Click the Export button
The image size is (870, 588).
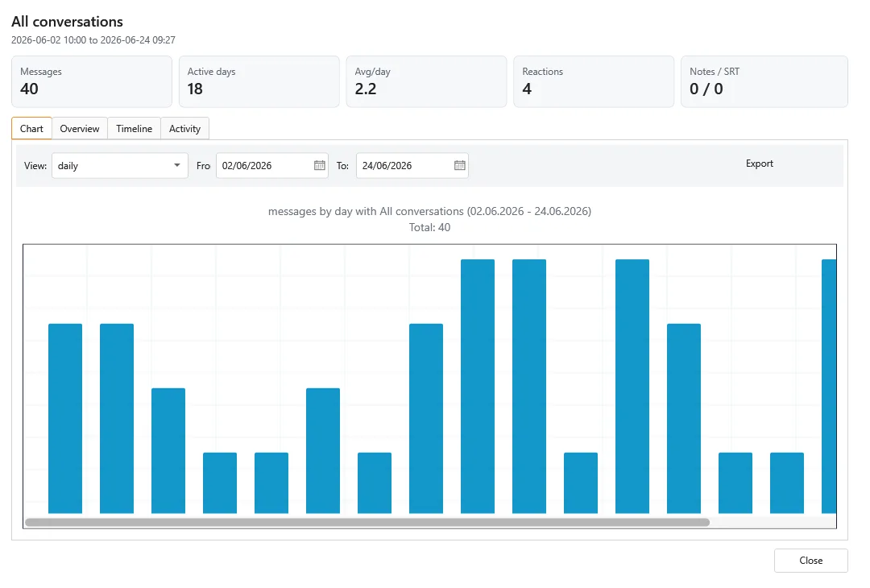tap(759, 164)
